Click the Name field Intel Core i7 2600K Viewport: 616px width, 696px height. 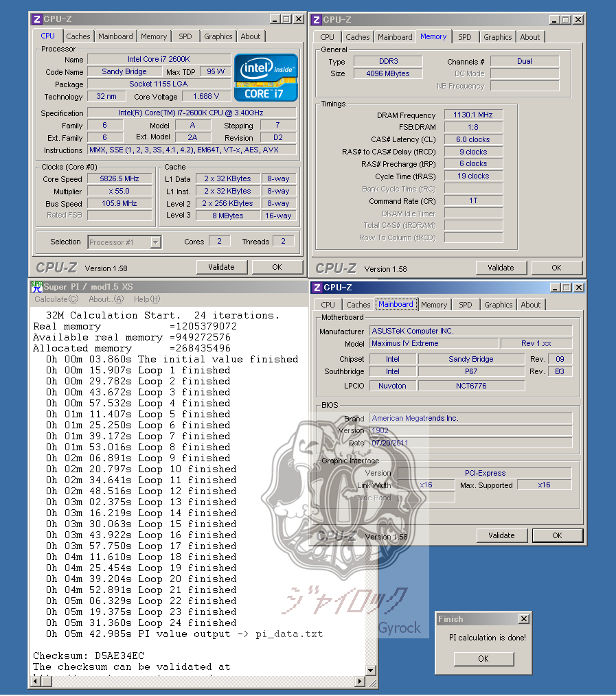(159, 60)
